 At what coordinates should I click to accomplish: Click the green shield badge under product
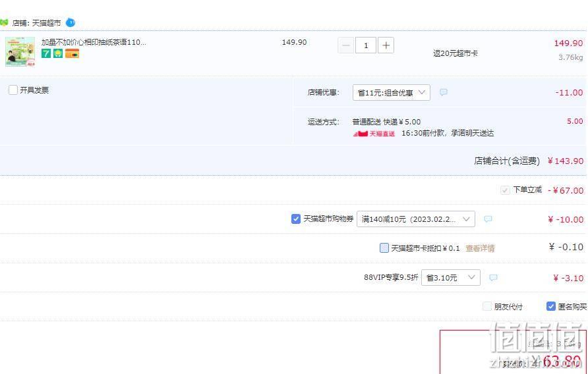[58, 53]
